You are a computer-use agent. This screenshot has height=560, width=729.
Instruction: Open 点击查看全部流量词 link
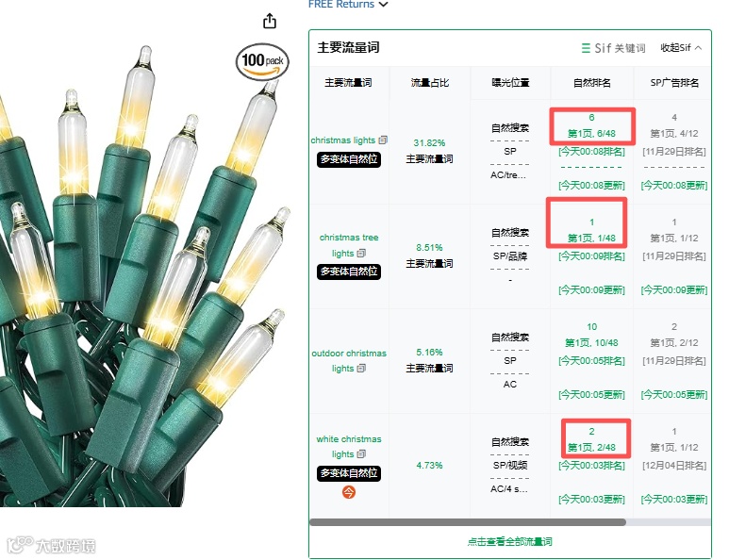click(x=509, y=541)
